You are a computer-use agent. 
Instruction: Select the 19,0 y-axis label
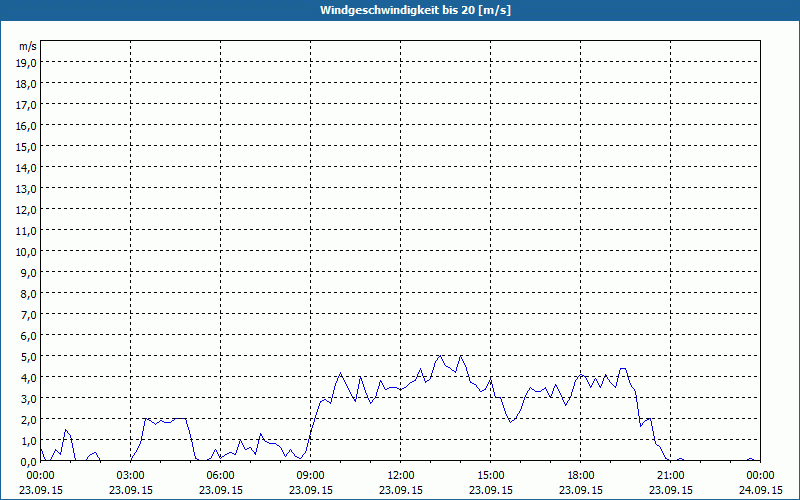click(26, 63)
